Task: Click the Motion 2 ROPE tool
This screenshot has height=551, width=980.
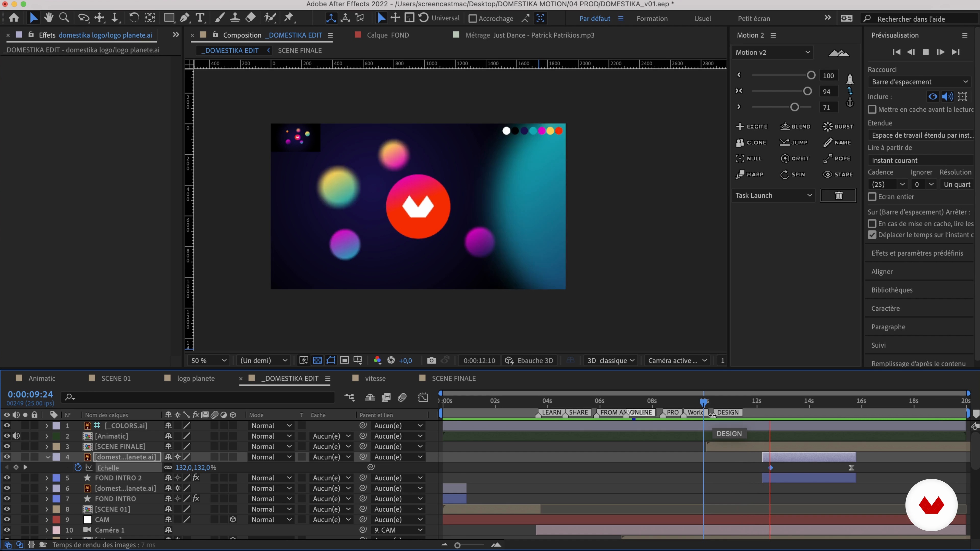Action: [x=837, y=159]
